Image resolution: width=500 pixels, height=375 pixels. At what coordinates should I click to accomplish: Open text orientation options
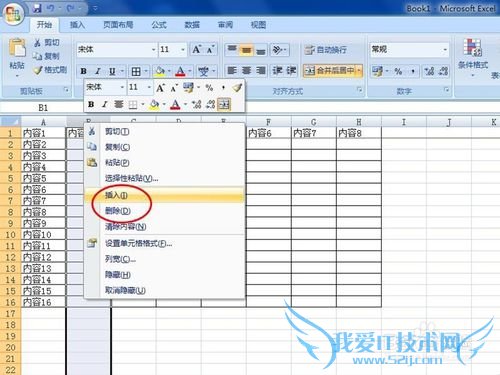pyautogui.click(x=279, y=50)
